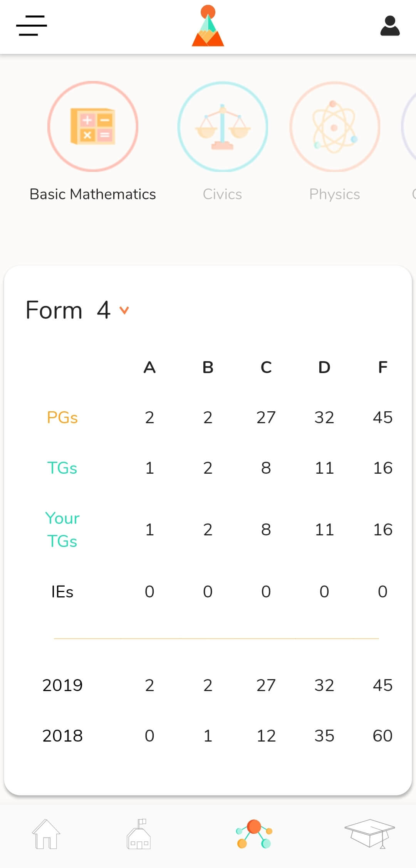Screen dimensions: 416x868
Task: Click the Physics subject label
Action: (335, 195)
